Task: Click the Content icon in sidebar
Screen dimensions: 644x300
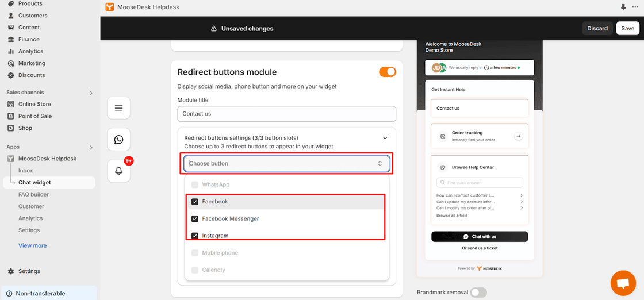Action: [x=11, y=28]
